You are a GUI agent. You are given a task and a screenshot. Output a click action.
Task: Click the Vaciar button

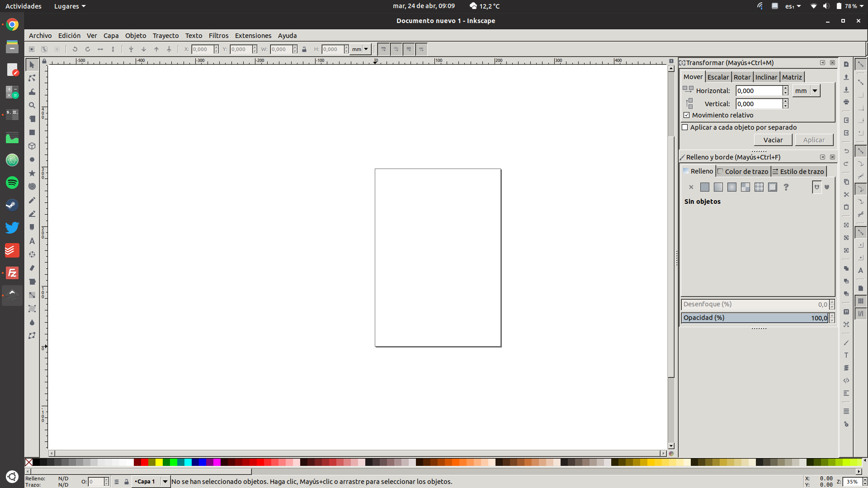click(x=773, y=140)
